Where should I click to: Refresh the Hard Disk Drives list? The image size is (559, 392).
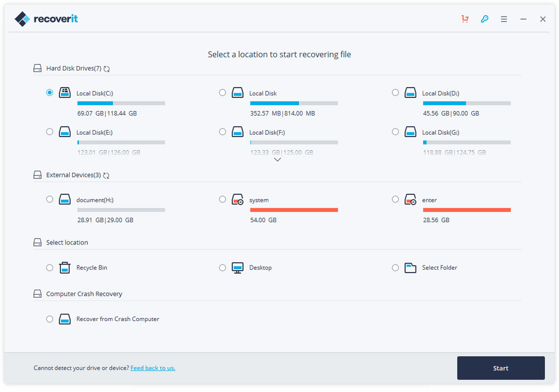click(x=107, y=69)
